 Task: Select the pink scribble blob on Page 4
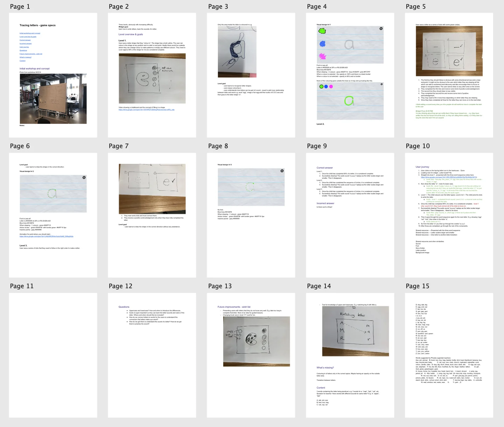(323, 56)
